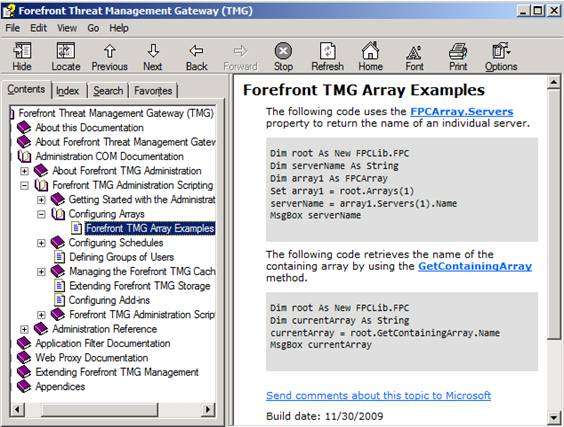The width and height of the screenshot is (564, 427).
Task: Open the Go menu
Action: 93,28
